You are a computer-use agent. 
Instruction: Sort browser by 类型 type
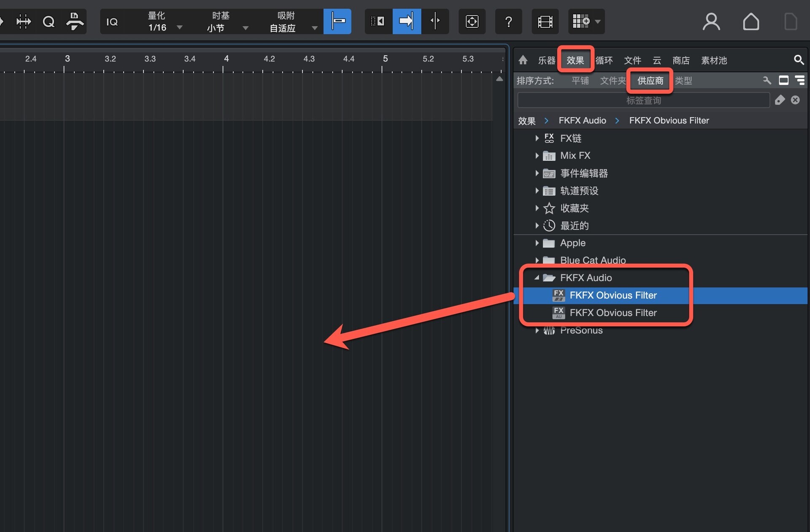point(683,81)
